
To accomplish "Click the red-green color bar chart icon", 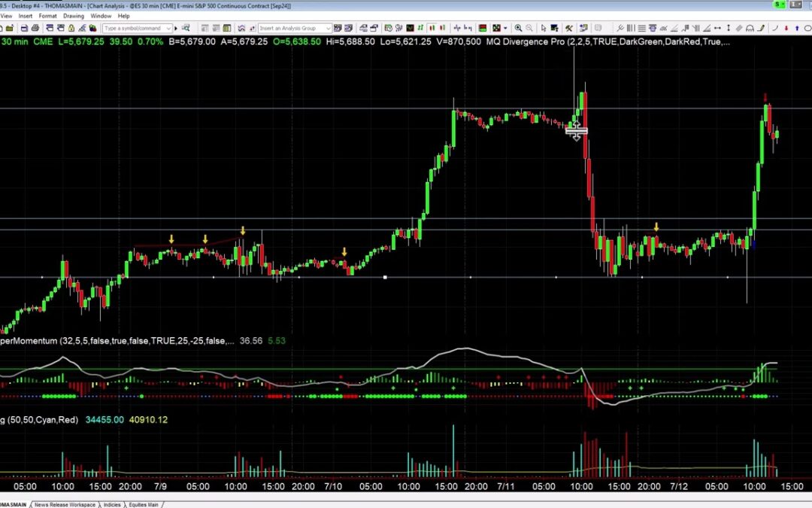I will 483,28.
